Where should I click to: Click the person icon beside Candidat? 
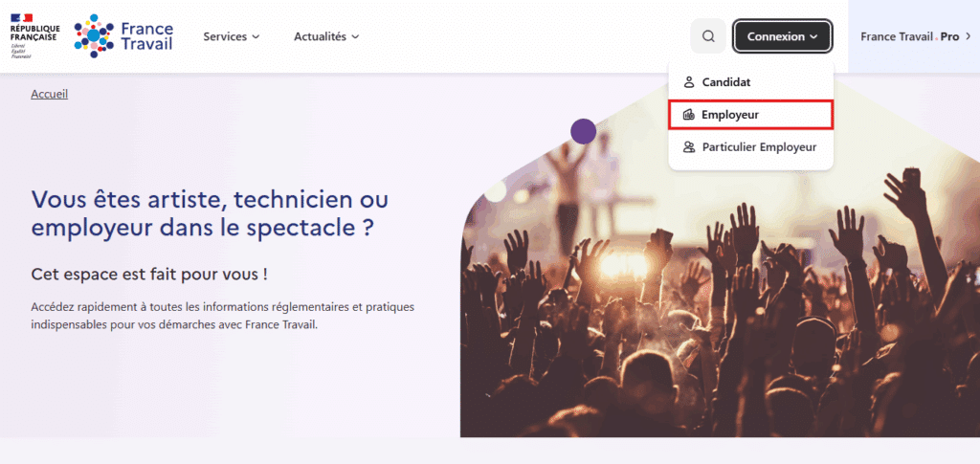click(x=688, y=82)
